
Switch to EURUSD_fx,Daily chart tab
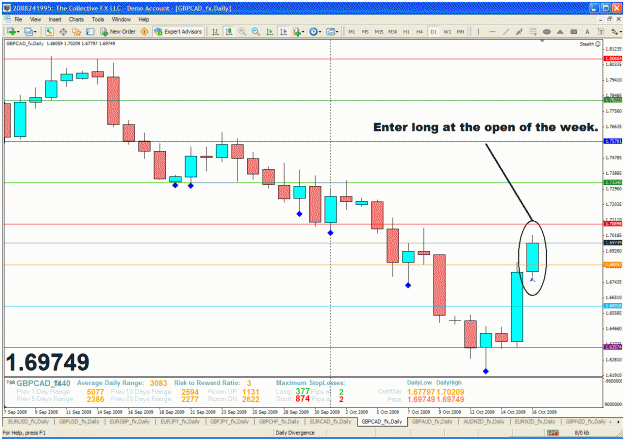pyautogui.click(x=28, y=421)
